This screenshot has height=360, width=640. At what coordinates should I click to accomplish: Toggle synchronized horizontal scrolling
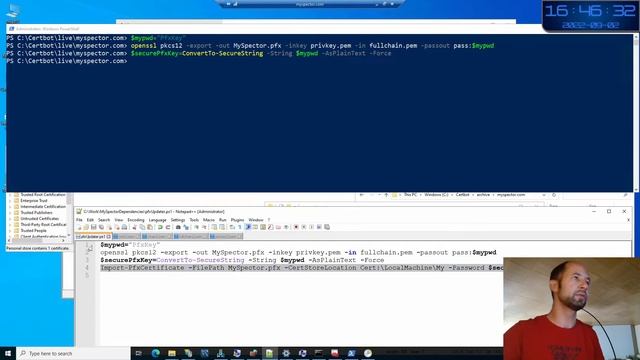tap(222, 227)
